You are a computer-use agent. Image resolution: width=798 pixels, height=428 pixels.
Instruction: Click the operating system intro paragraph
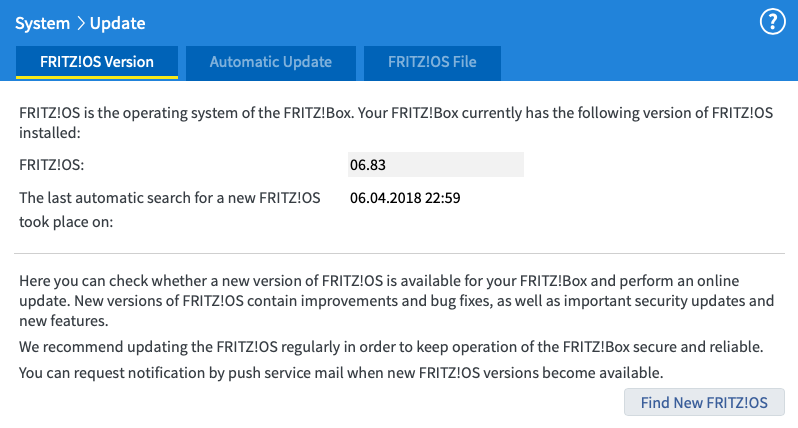coord(396,123)
